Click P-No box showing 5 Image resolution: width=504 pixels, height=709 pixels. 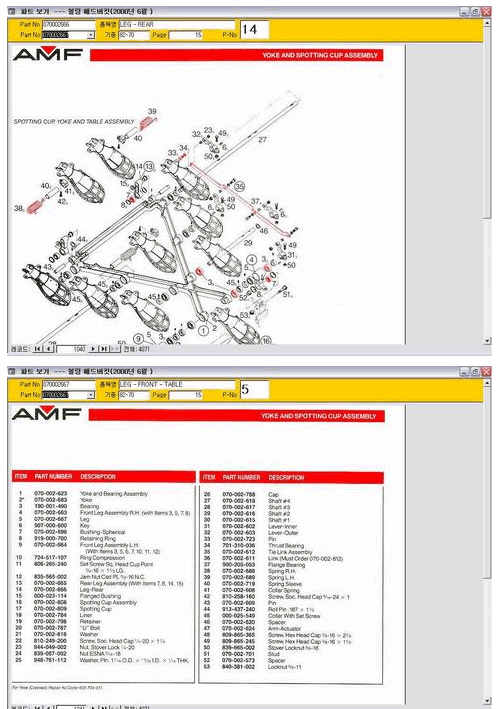click(x=254, y=389)
